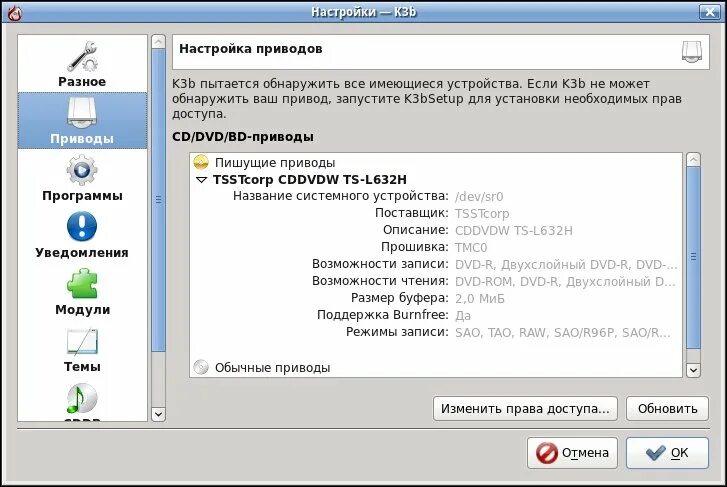Click the Настройка приводов page title
The image size is (727, 487).
pyautogui.click(x=250, y=49)
